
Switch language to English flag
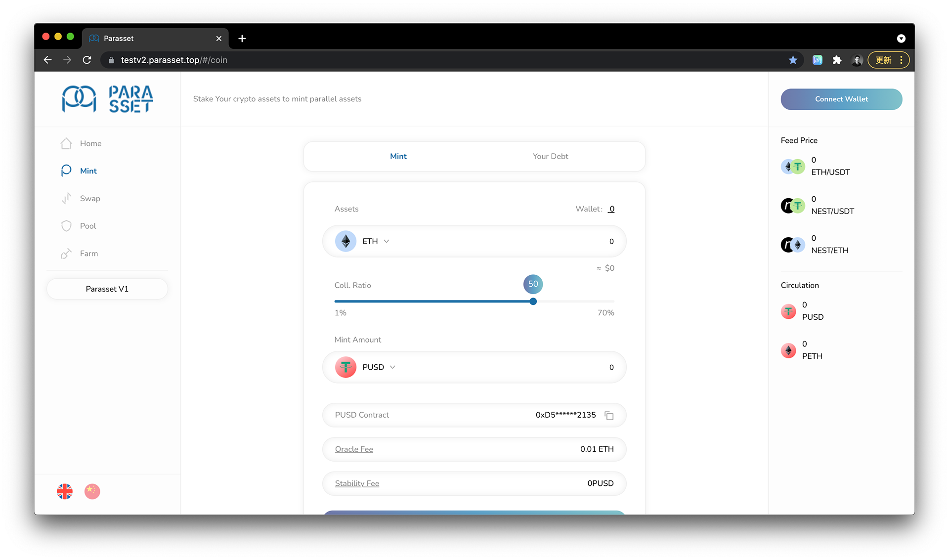tap(65, 491)
